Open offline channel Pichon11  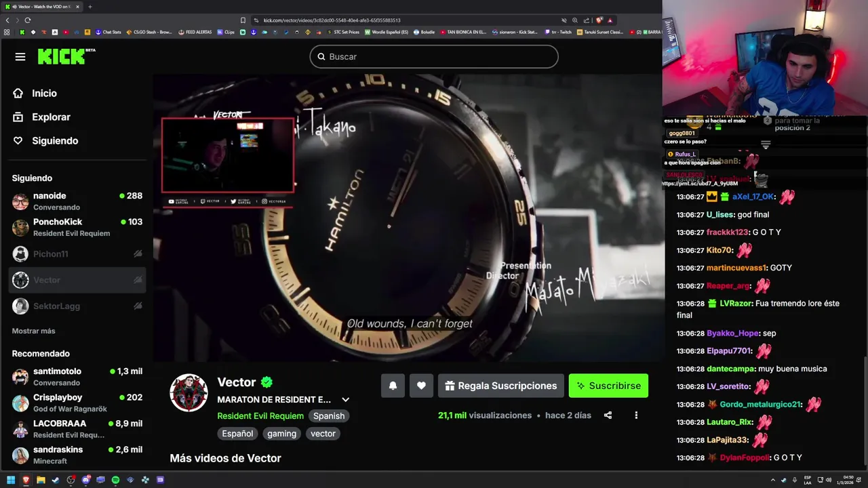tap(77, 253)
